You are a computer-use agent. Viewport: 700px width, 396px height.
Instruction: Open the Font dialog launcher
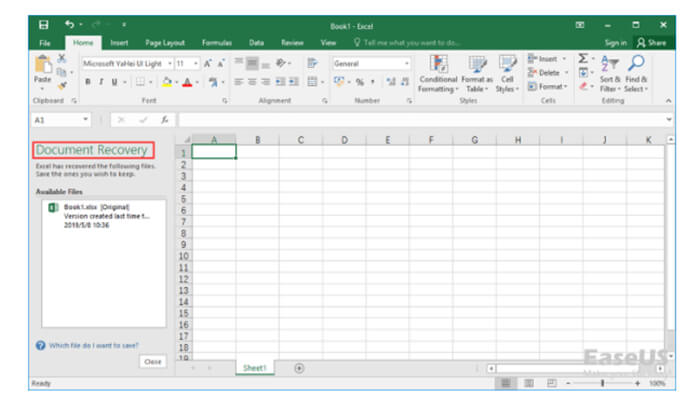[225, 101]
